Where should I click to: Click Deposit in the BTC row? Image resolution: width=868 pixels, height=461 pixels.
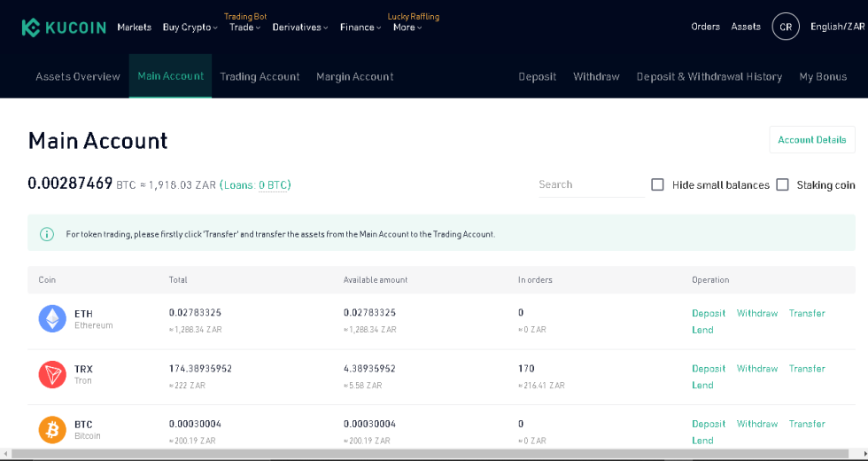709,424
